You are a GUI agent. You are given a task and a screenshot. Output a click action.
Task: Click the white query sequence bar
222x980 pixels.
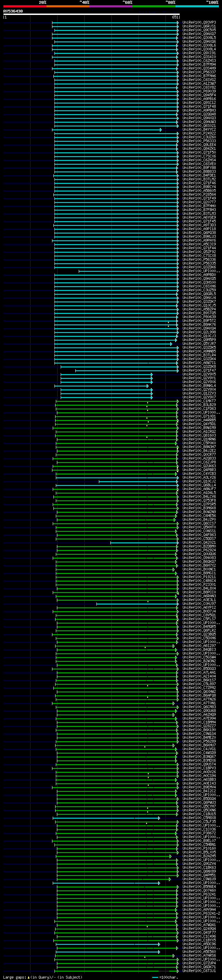click(x=92, y=15)
